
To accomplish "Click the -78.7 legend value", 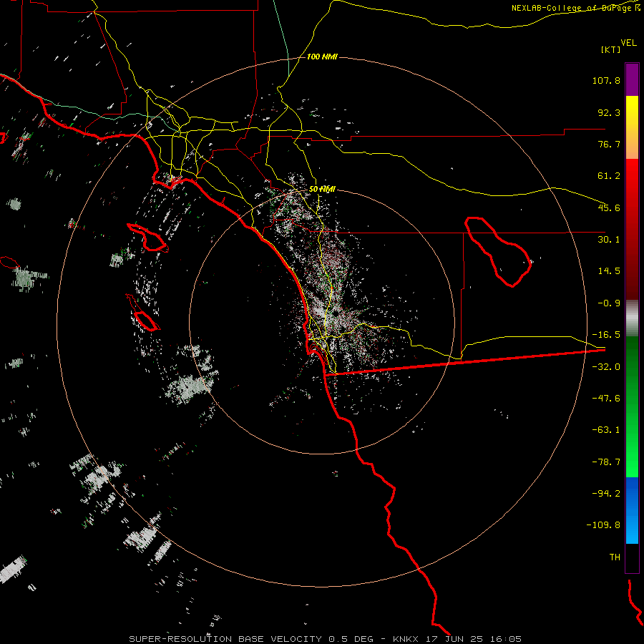I will coord(606,462).
